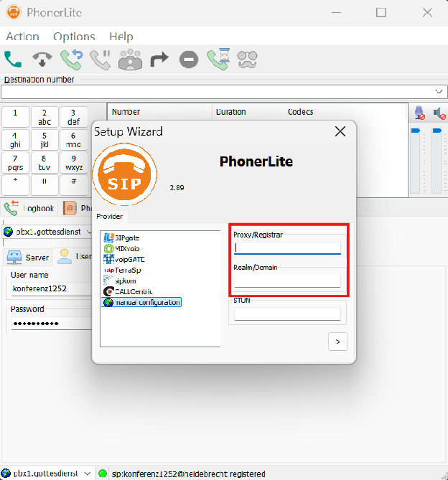
Task: Click the hash dial key
Action: [73, 185]
